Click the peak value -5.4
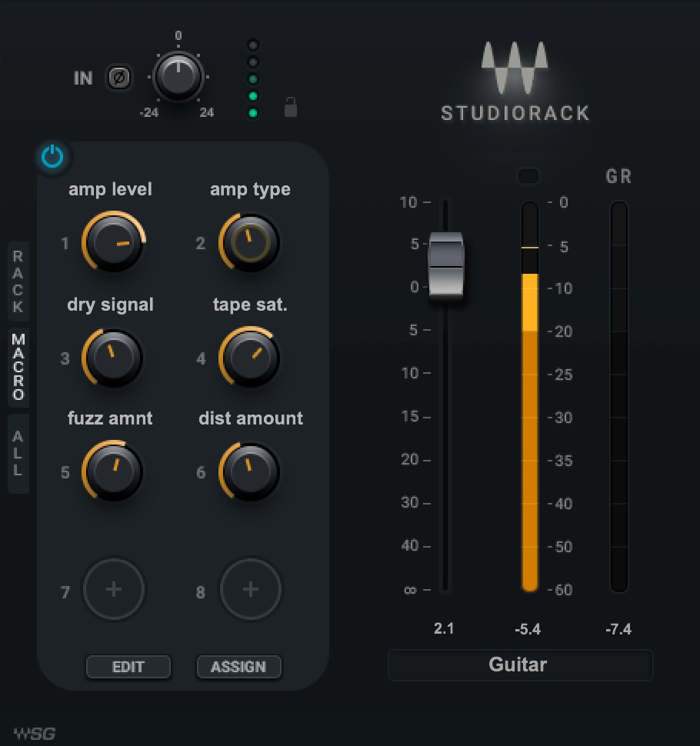The height and width of the screenshot is (746, 700). [528, 629]
